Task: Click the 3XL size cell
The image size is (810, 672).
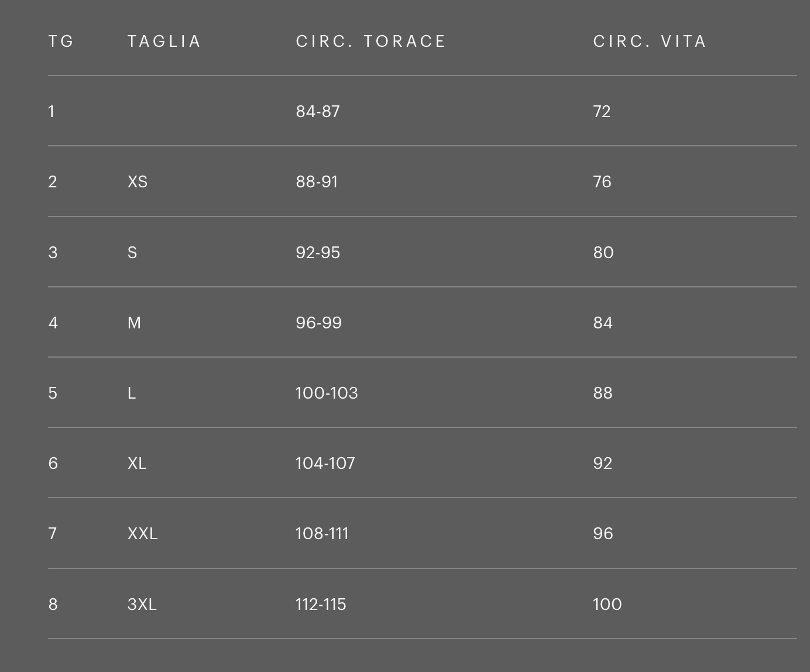Action: point(142,605)
